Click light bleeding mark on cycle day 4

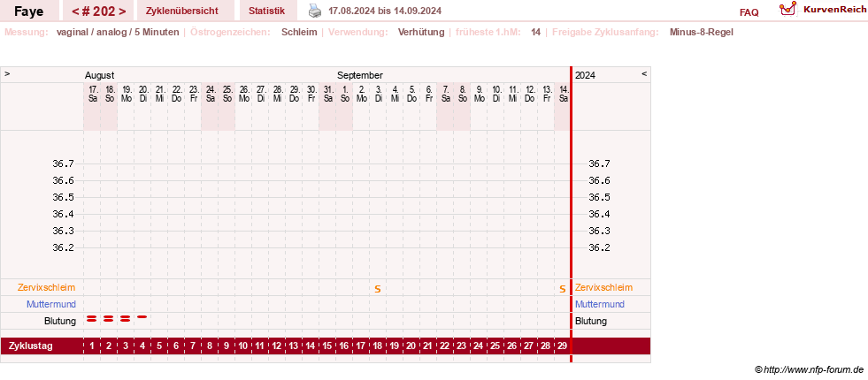[142, 317]
